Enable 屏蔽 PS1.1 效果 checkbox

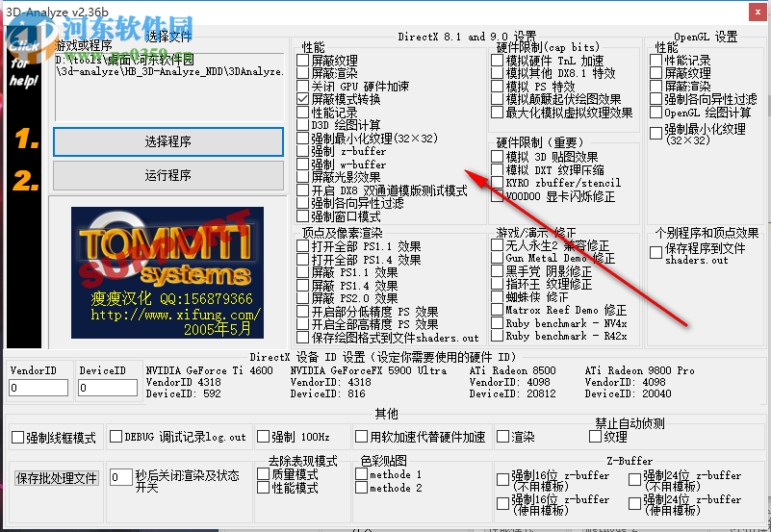pos(303,272)
